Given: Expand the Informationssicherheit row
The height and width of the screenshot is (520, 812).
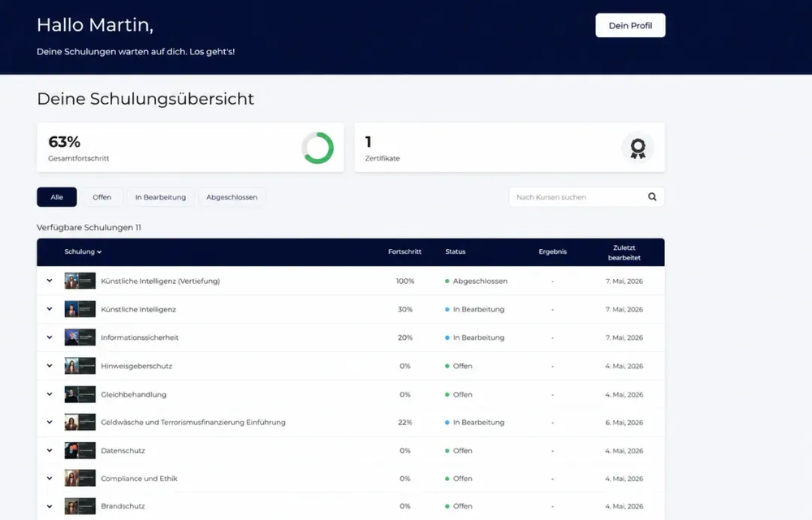Looking at the screenshot, I should click(50, 337).
